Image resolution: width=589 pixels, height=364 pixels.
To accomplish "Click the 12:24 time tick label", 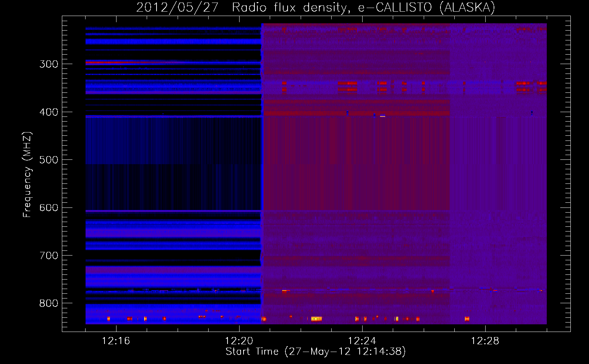I will click(362, 341).
